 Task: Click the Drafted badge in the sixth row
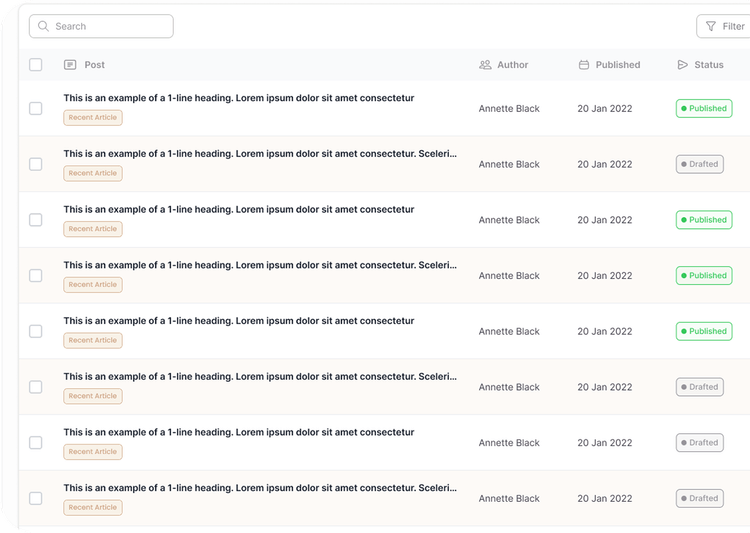click(700, 387)
